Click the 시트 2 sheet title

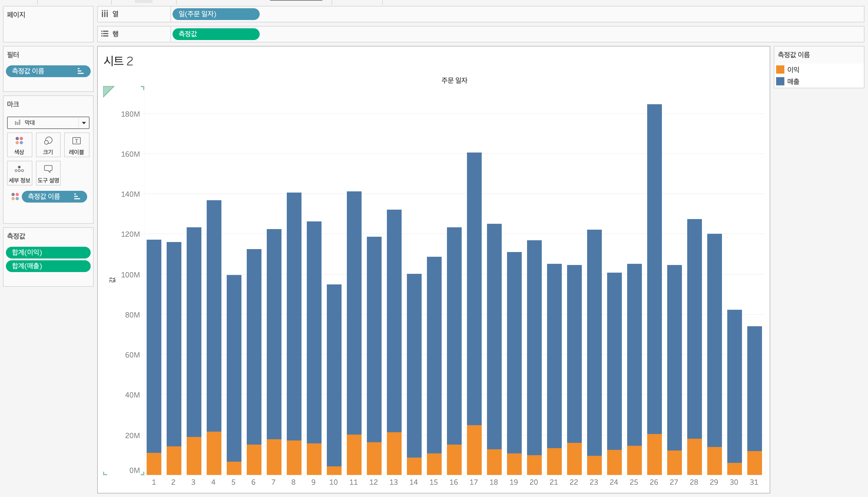point(118,61)
